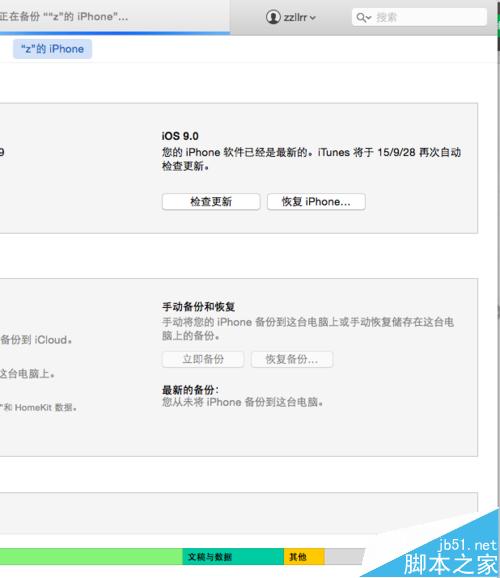Click the 恢复备份... button
Screen dimensions: 500x578
tap(292, 359)
